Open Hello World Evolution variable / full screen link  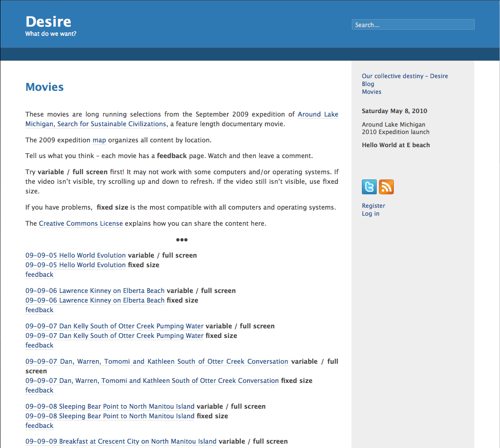point(76,255)
